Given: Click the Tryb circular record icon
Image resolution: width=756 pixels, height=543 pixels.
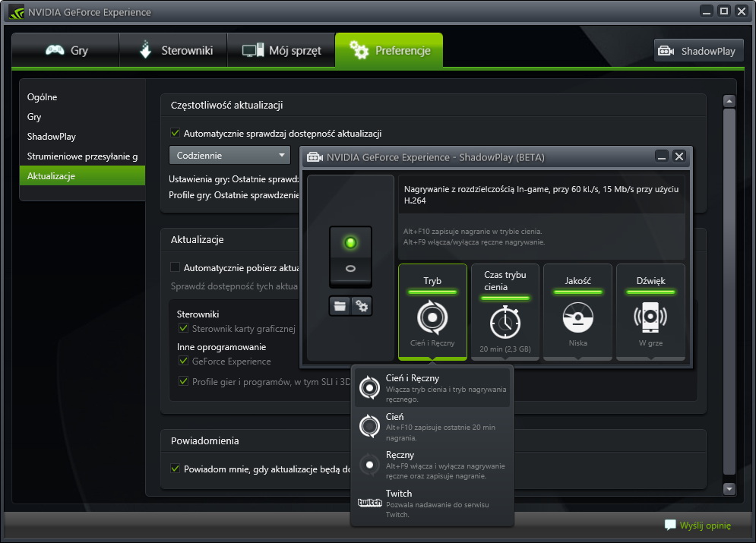Looking at the screenshot, I should pos(432,317).
